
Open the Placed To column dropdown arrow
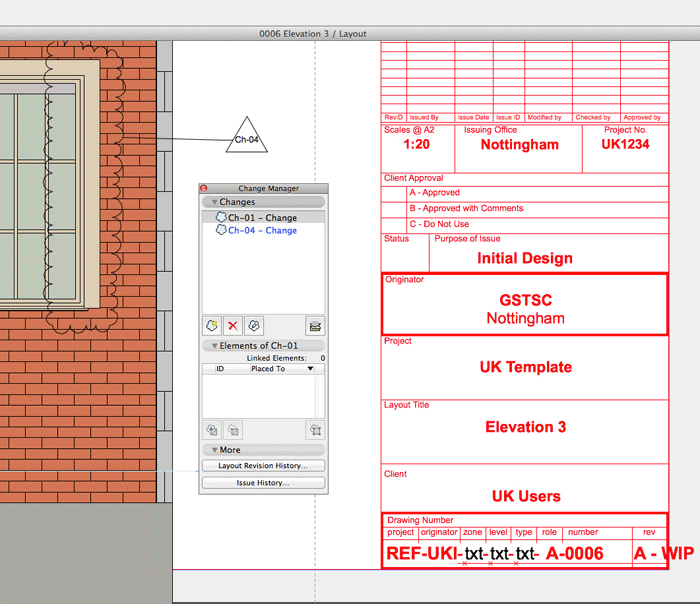click(310, 369)
